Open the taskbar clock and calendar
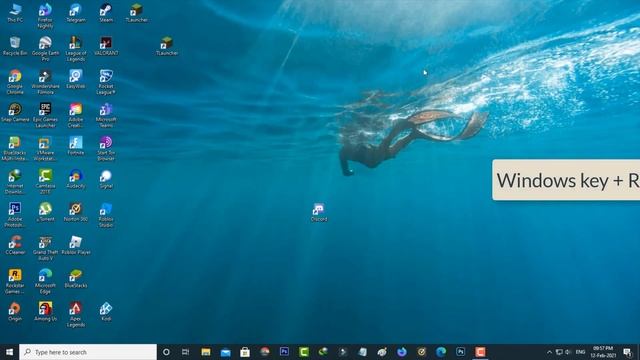 pyautogui.click(x=603, y=352)
